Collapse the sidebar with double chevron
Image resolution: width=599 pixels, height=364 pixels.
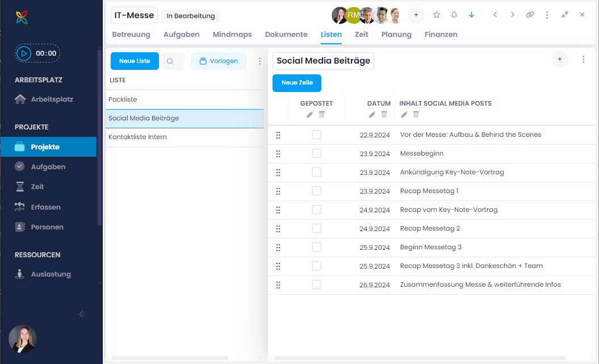(x=82, y=313)
